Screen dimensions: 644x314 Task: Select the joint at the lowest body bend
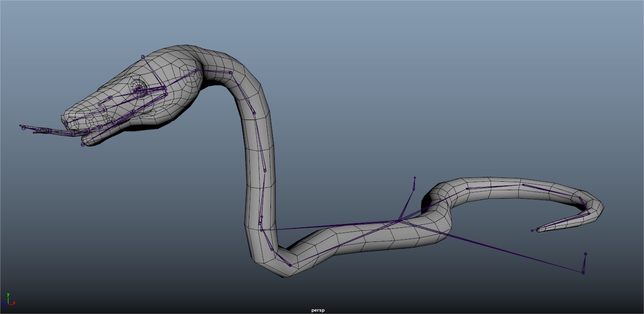coord(290,266)
